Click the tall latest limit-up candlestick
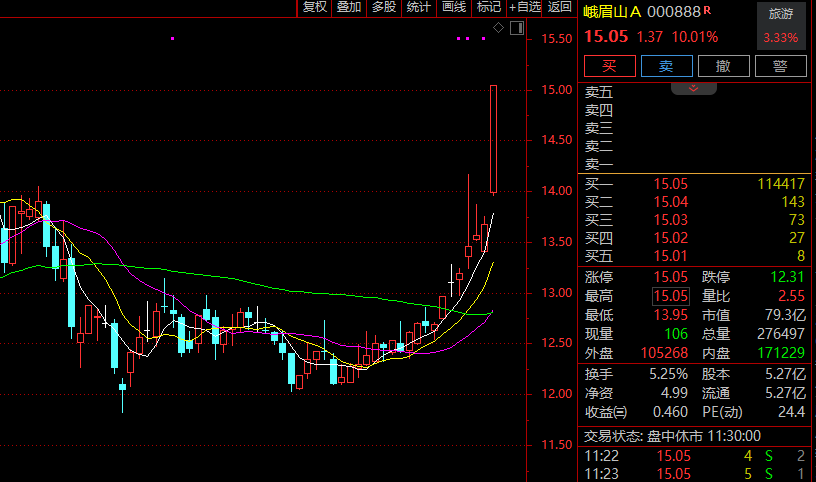 coord(494,139)
